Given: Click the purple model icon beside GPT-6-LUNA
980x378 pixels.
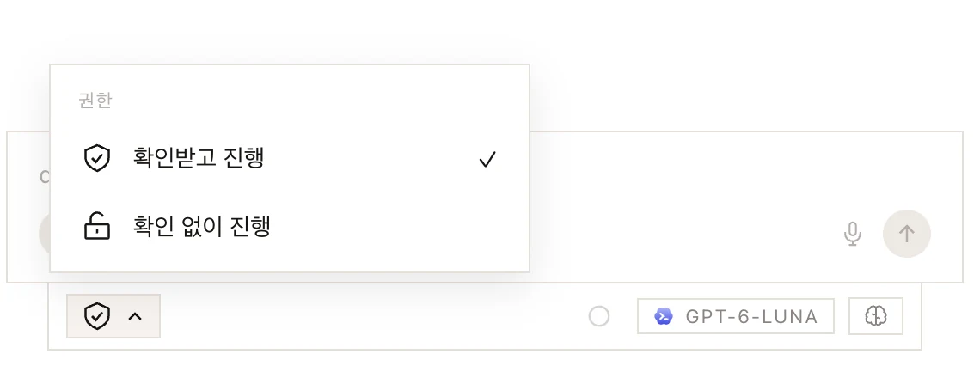Looking at the screenshot, I should 663,317.
